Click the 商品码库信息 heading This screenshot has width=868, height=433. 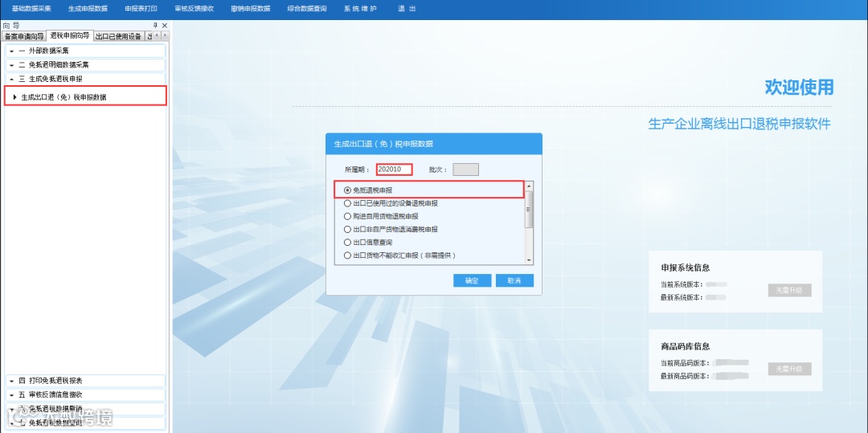686,346
